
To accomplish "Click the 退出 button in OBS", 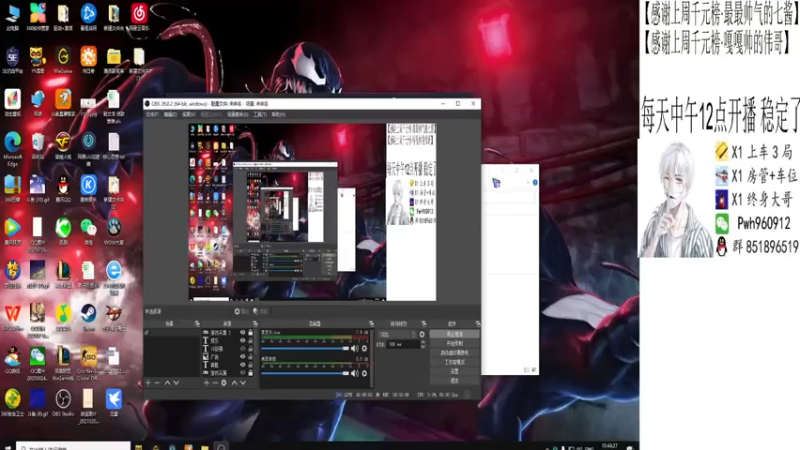I will [454, 380].
